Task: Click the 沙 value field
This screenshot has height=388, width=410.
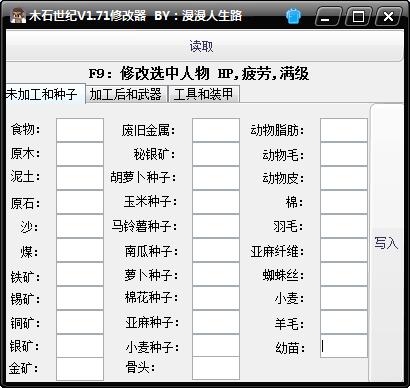Action: pyautogui.click(x=80, y=226)
